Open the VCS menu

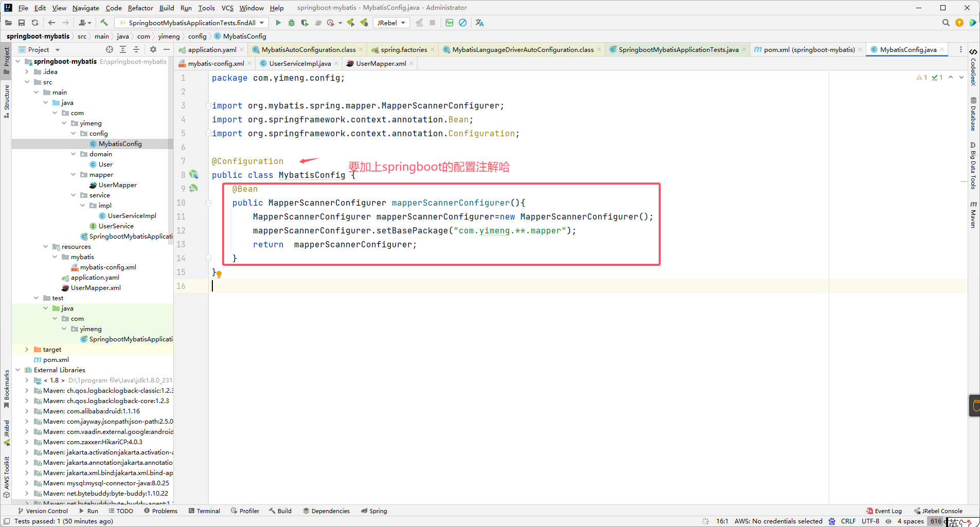227,8
